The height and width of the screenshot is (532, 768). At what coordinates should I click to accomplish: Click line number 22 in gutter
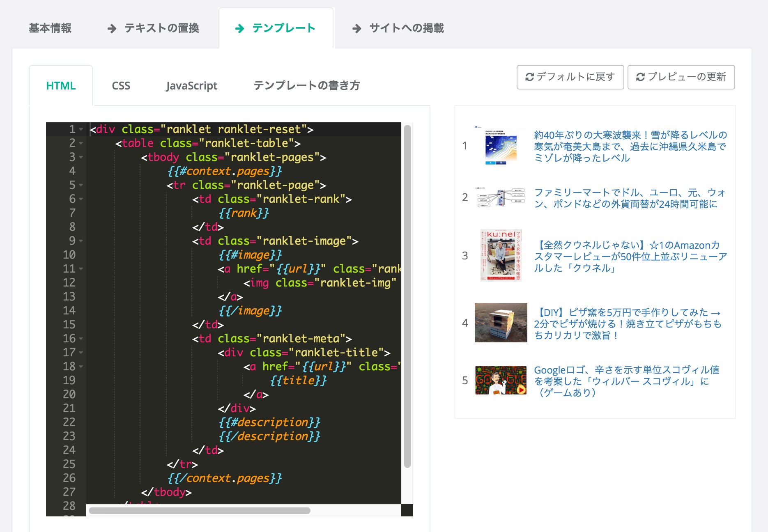(x=69, y=422)
